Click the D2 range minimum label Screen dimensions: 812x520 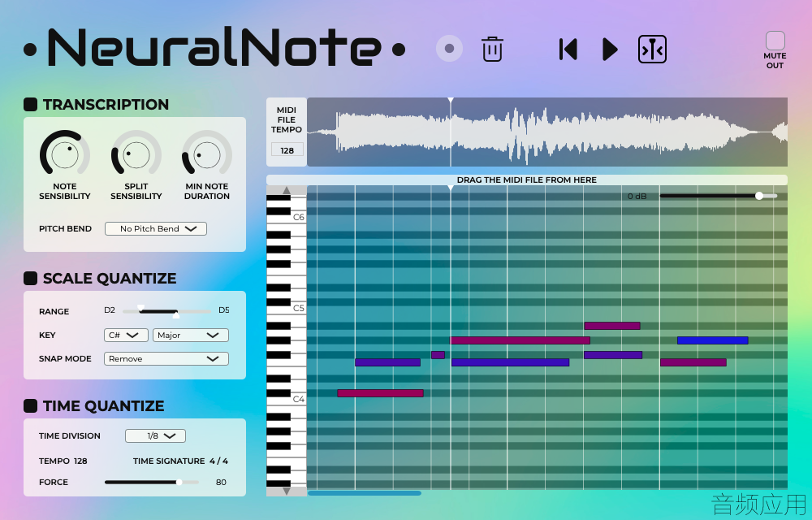click(110, 310)
